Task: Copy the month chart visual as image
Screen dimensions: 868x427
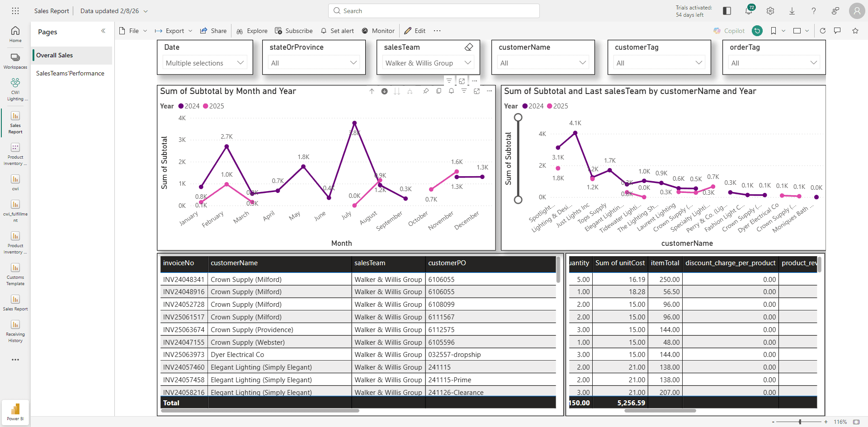Action: (439, 91)
